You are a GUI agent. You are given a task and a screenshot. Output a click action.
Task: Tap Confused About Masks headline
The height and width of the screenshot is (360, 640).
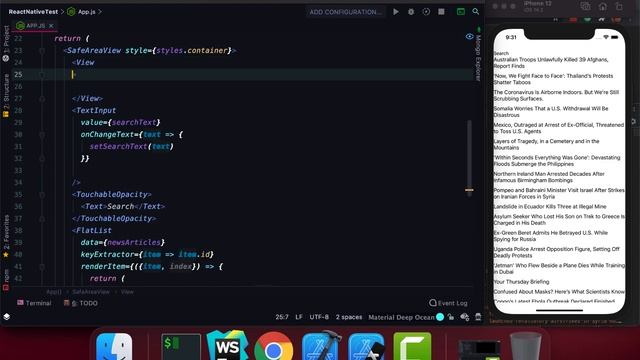[559, 291]
